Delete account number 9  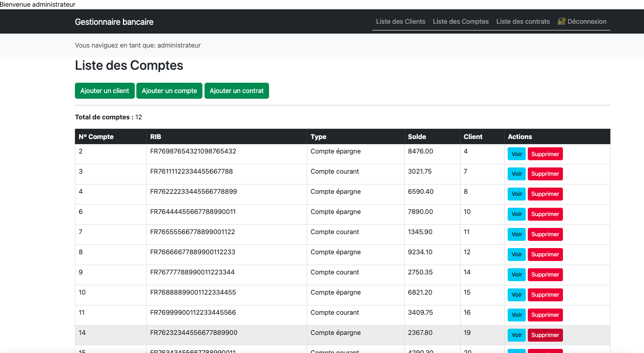coord(545,275)
